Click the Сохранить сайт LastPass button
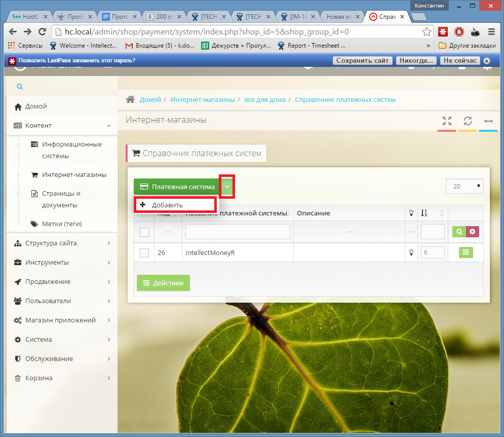Viewport: 504px width, 437px height. pyautogui.click(x=362, y=60)
